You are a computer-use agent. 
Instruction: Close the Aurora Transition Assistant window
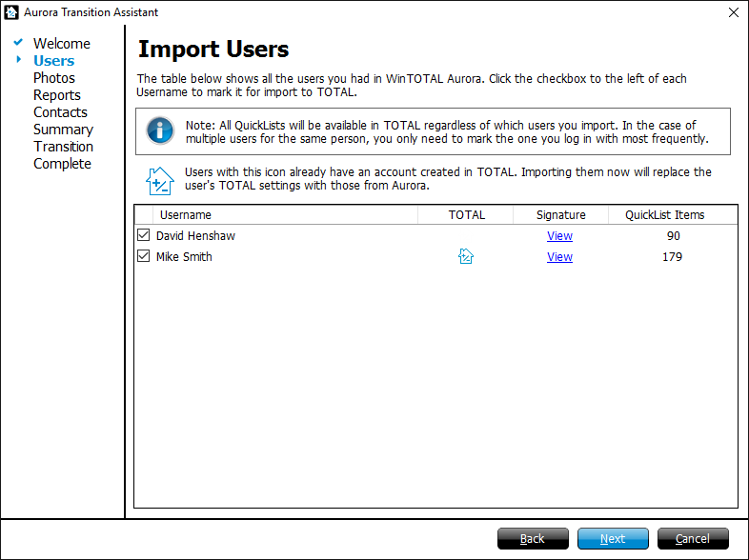pyautogui.click(x=734, y=12)
